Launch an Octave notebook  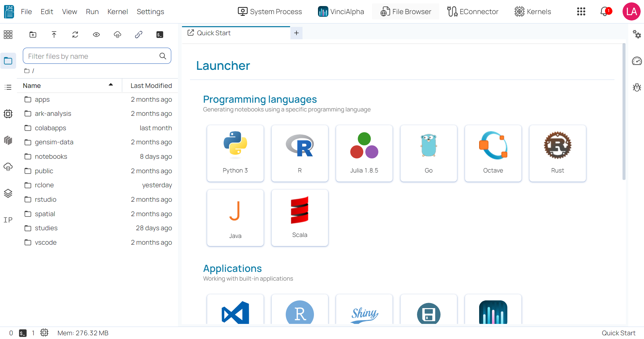(x=493, y=153)
